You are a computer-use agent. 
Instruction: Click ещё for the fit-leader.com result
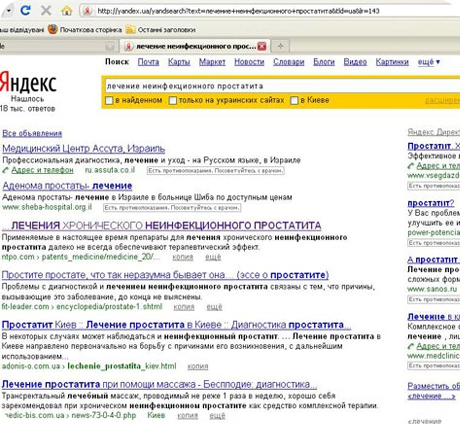coord(214,307)
